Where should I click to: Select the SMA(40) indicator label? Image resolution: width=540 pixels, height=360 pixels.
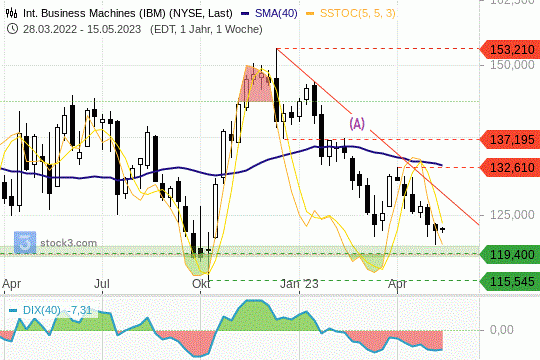(x=276, y=13)
